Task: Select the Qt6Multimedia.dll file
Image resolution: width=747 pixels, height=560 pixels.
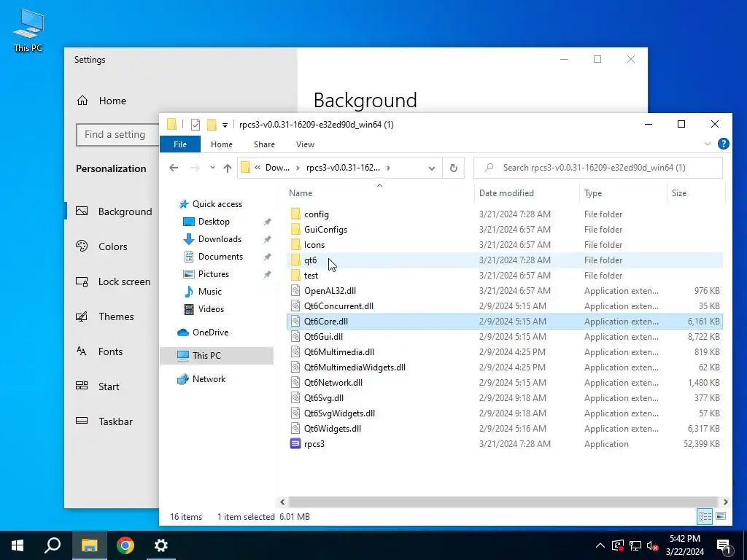Action: (338, 352)
